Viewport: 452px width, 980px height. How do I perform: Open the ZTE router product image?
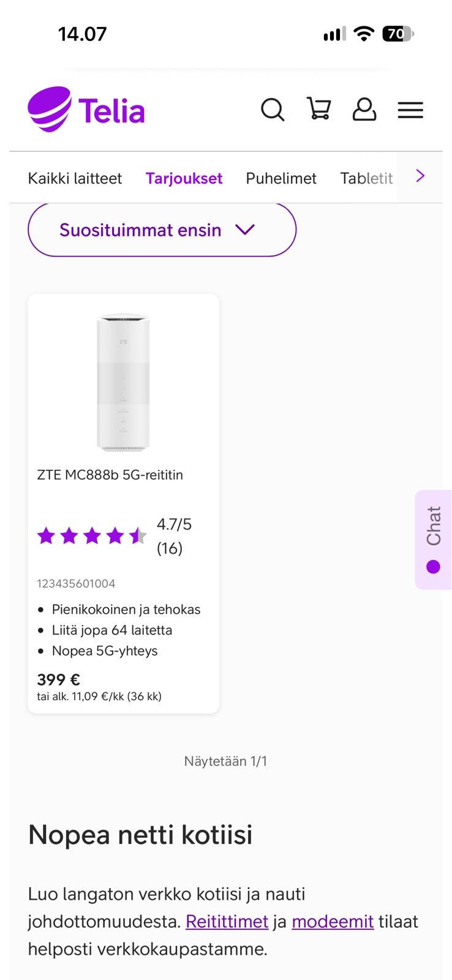tap(123, 383)
